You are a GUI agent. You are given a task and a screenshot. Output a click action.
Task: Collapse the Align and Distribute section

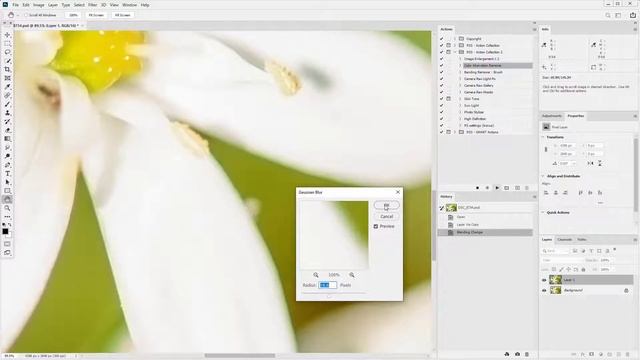point(543,176)
